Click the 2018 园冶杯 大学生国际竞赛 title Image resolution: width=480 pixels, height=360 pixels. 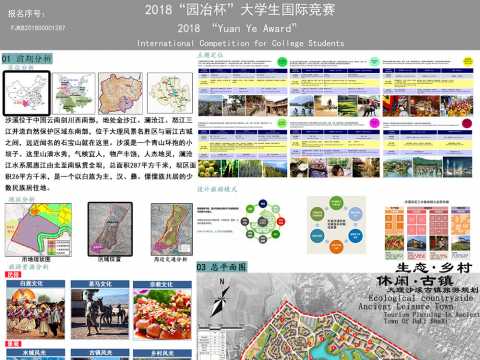[240, 10]
